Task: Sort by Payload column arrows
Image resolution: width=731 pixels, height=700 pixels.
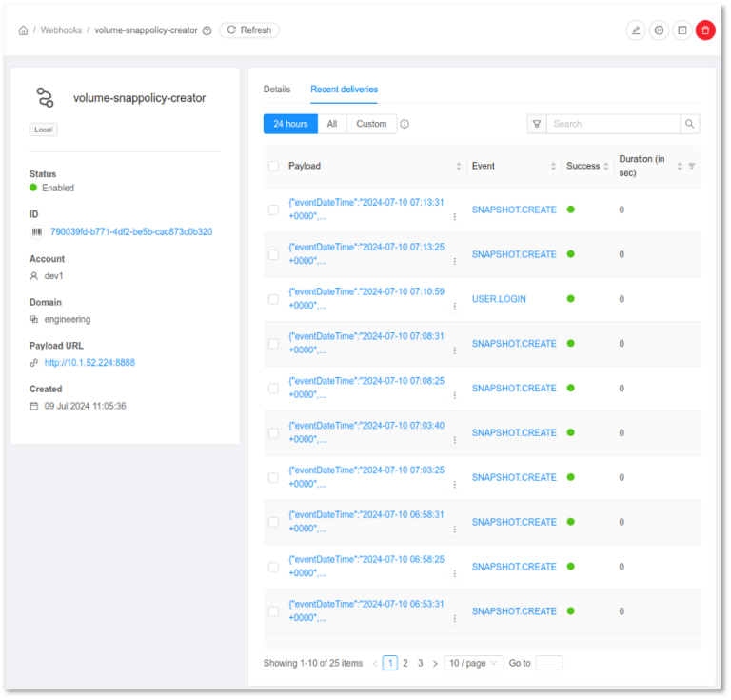Action: pos(458,167)
